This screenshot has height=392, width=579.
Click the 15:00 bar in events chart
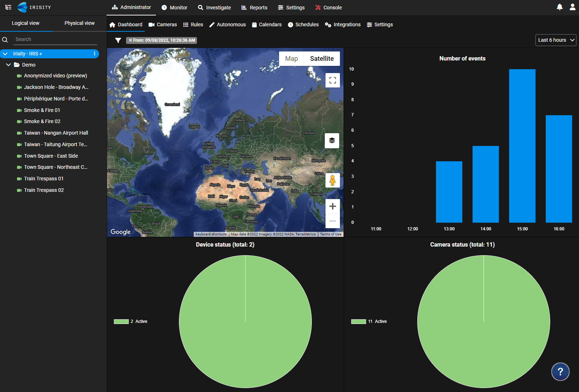522,146
